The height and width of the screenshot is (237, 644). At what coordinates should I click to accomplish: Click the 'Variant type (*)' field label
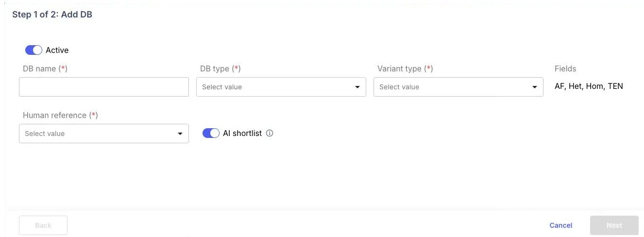coord(405,68)
